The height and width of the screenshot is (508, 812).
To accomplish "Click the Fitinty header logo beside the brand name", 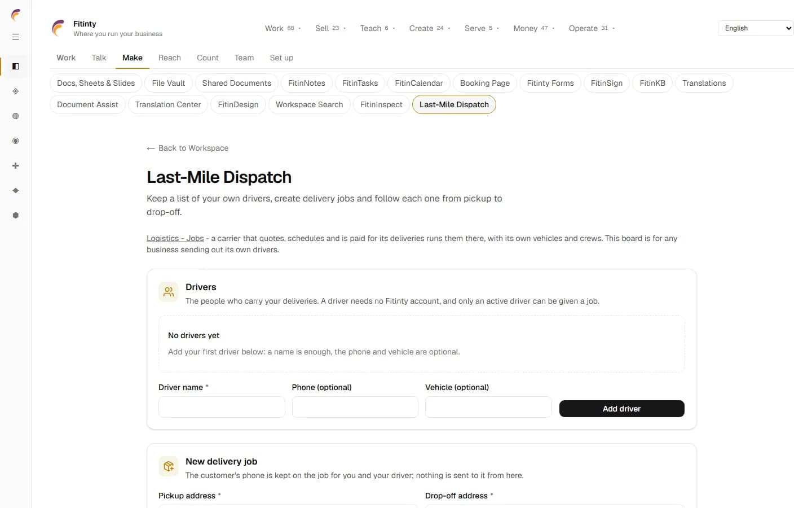I will click(59, 28).
